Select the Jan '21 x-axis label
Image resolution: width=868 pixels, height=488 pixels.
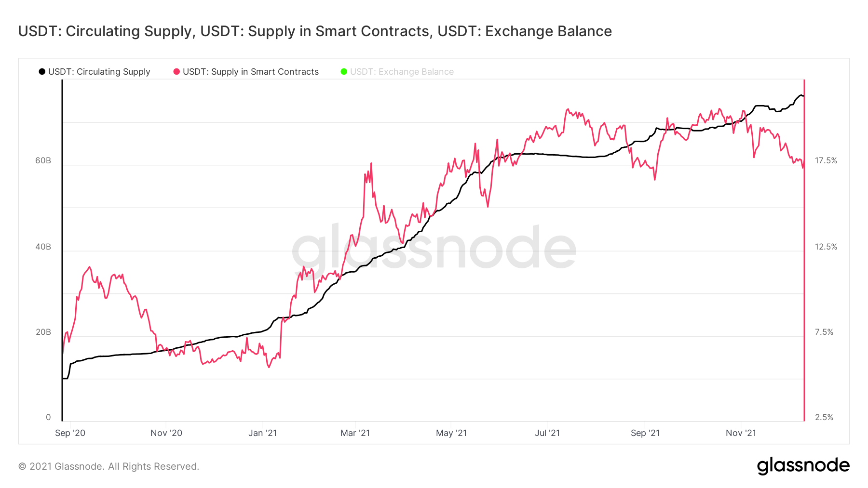[262, 433]
